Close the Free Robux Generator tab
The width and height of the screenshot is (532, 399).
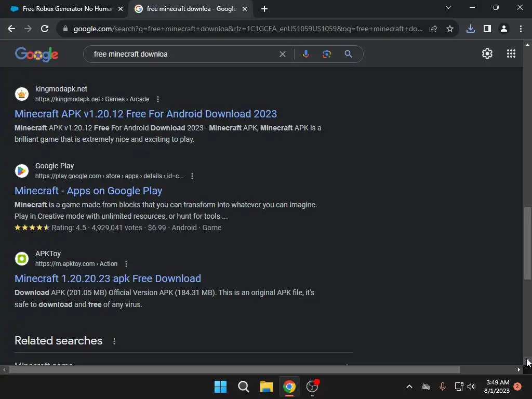(x=121, y=9)
